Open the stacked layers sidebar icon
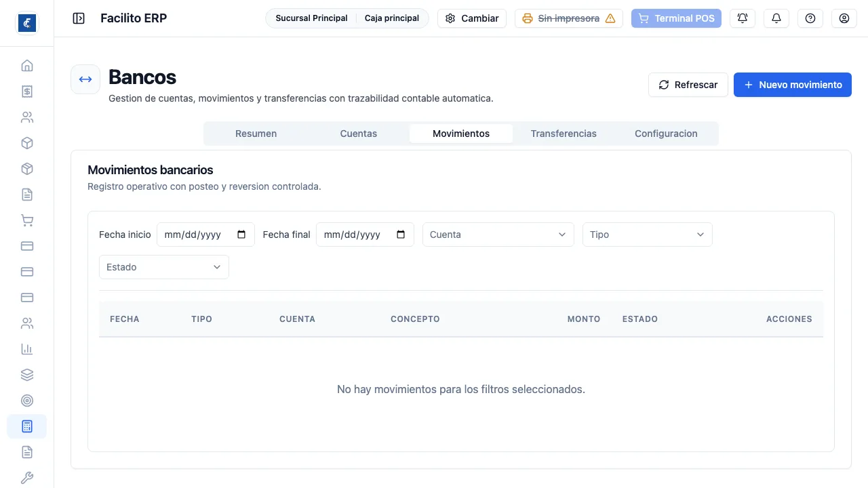Image resolution: width=868 pixels, height=488 pixels. tap(27, 375)
